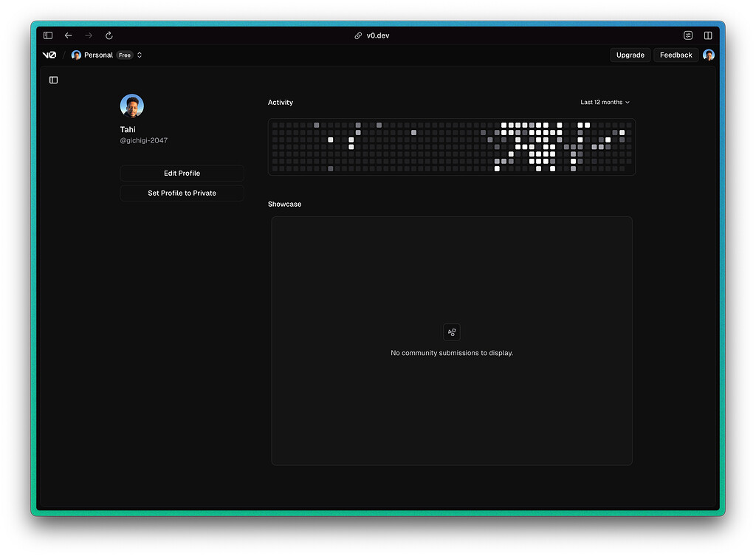
Task: Click the v0 logo icon
Action: [x=49, y=55]
